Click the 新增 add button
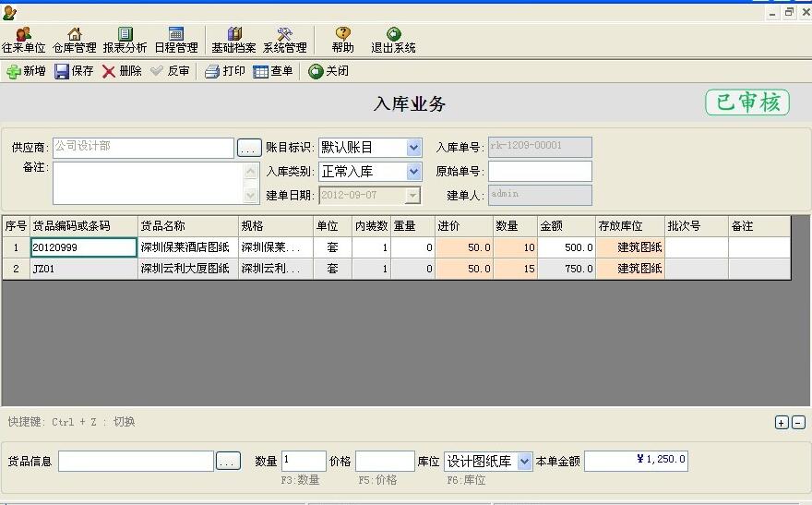 tap(26, 71)
